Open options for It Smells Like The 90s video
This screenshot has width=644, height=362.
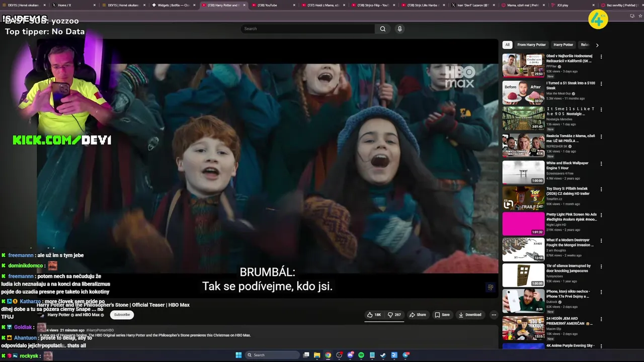point(601,110)
